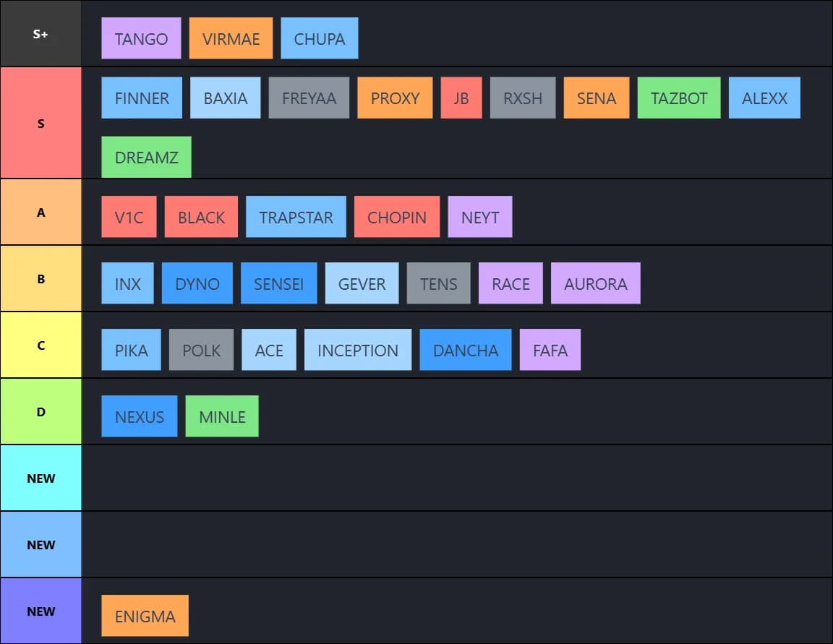Select the TRAPSTAR card in A tier
This screenshot has width=833, height=644.
click(296, 217)
